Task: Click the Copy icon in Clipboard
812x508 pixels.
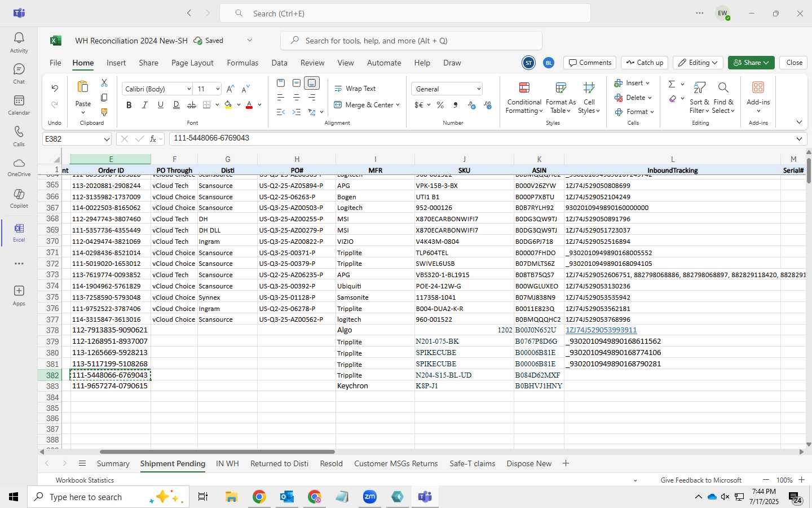Action: click(x=104, y=98)
